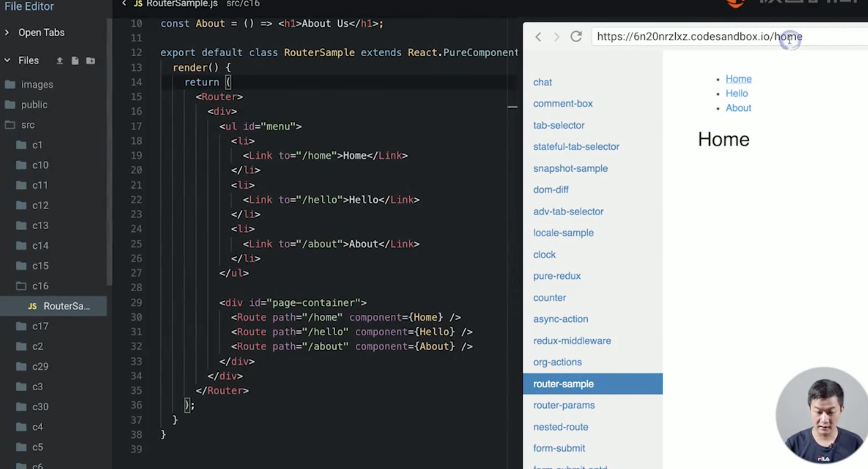Refresh the preview browser
This screenshot has height=469, width=868.
pyautogui.click(x=576, y=36)
